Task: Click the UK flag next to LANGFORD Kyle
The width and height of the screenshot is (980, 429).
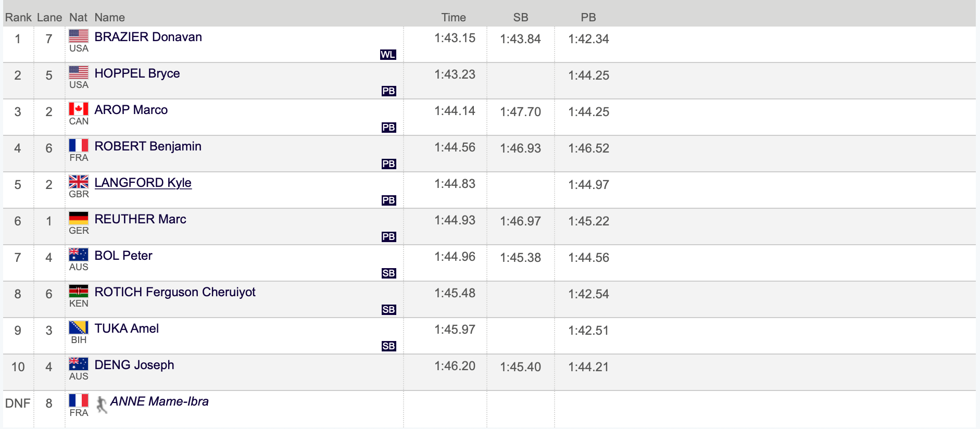Action: [79, 182]
